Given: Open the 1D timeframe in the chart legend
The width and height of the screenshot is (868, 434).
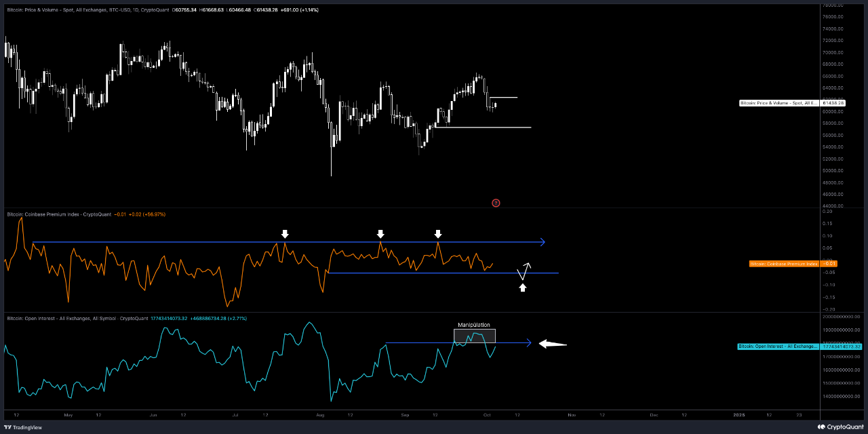Looking at the screenshot, I should tap(136, 9).
